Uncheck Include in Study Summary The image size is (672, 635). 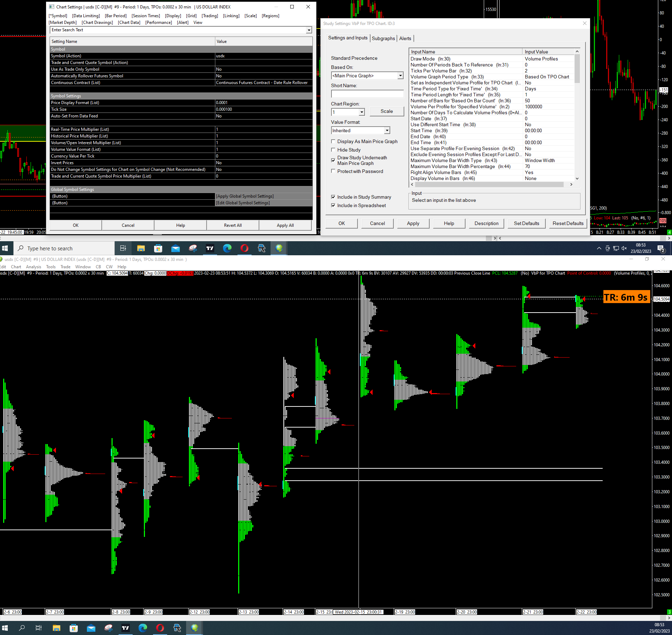coord(333,197)
